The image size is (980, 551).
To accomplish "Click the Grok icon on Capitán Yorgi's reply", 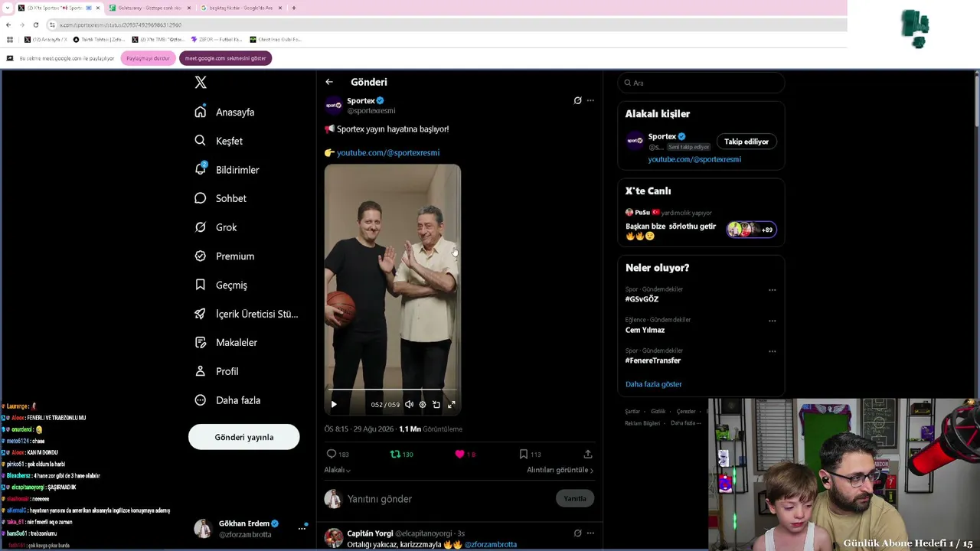I will 577,533.
